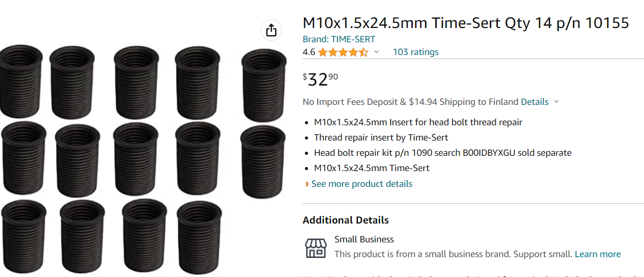Click the share icon above product image
This screenshot has width=644, height=277.
[x=271, y=30]
